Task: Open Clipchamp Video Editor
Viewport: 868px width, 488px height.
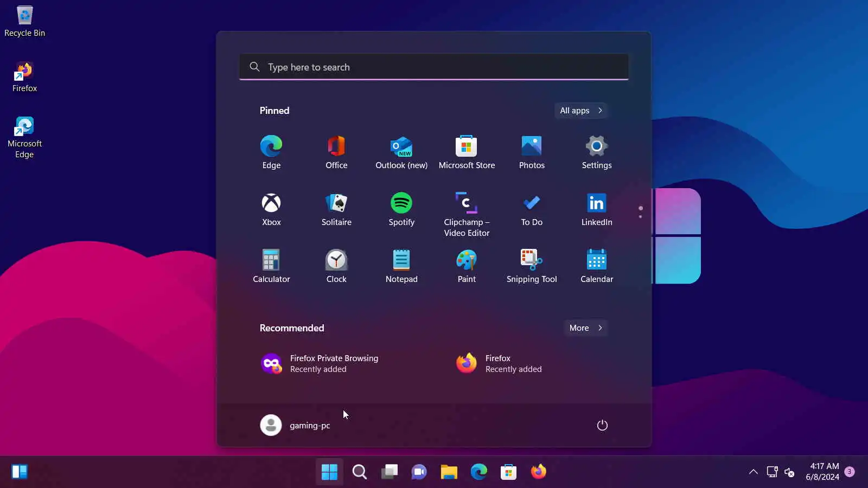Action: [x=467, y=214]
